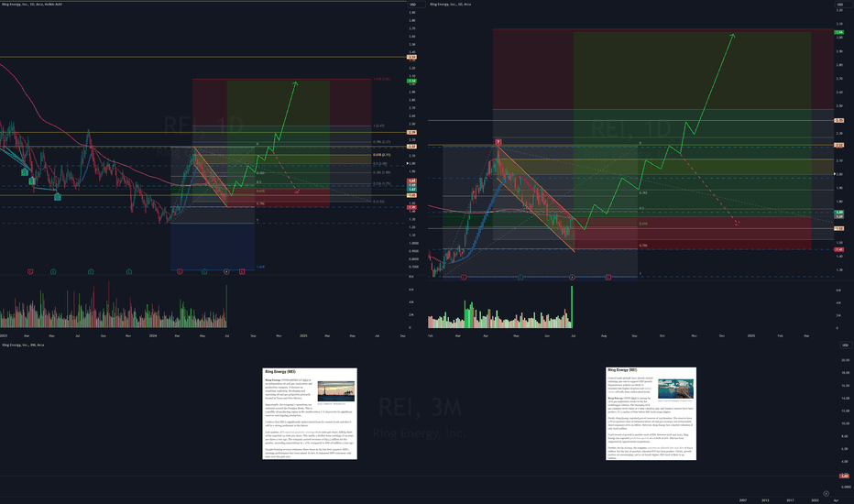This screenshot has width=854, height=504.
Task: Click the 'Ring Energy, Inc., 3M, Arca' chart title
Action: [23, 345]
